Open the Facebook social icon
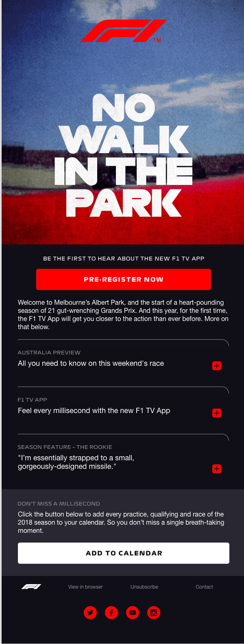 coord(111,612)
